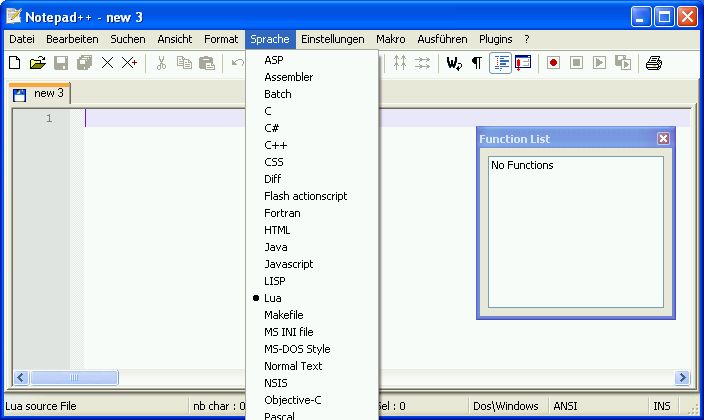Select Flash actionscript language
Screen dimensions: 704x420
tap(312, 196)
